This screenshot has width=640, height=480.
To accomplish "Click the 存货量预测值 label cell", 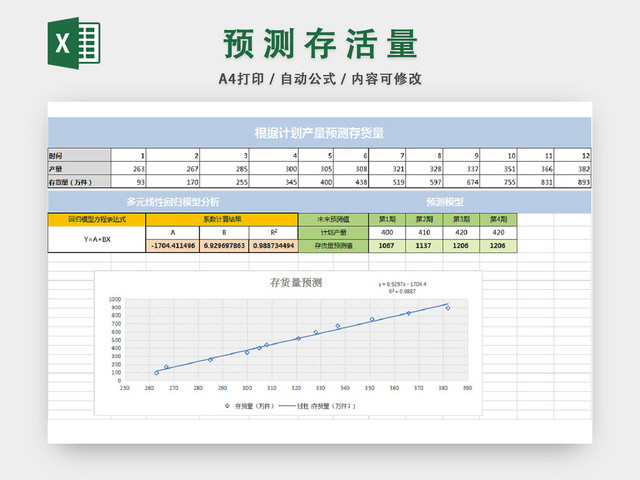I will (333, 246).
